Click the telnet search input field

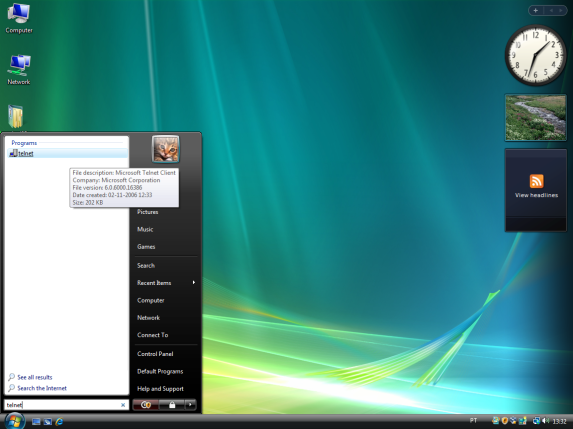tap(62, 405)
